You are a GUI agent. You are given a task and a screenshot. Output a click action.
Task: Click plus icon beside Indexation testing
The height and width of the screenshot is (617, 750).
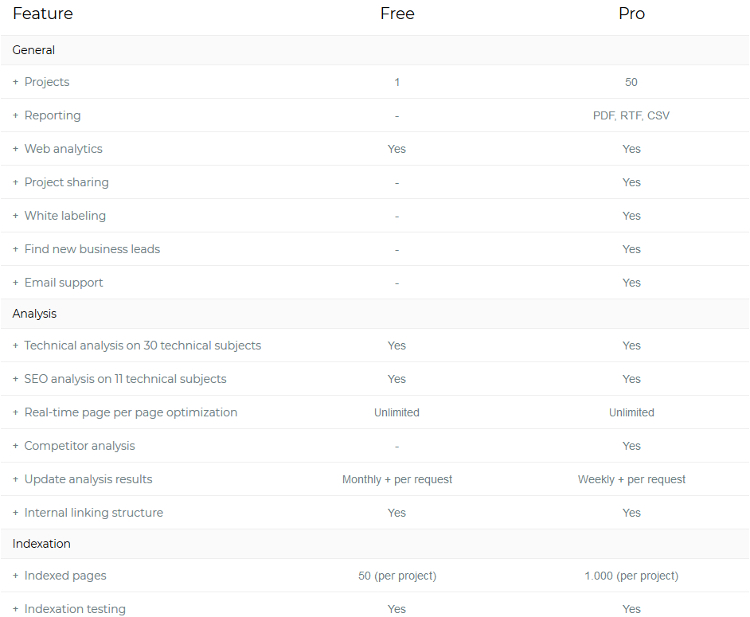[15, 609]
